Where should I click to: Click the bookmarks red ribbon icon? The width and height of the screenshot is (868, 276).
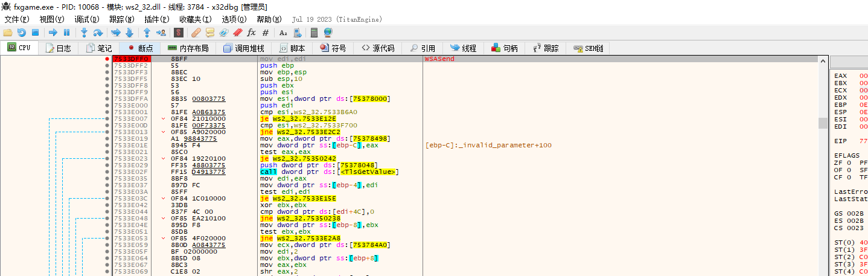click(237, 33)
